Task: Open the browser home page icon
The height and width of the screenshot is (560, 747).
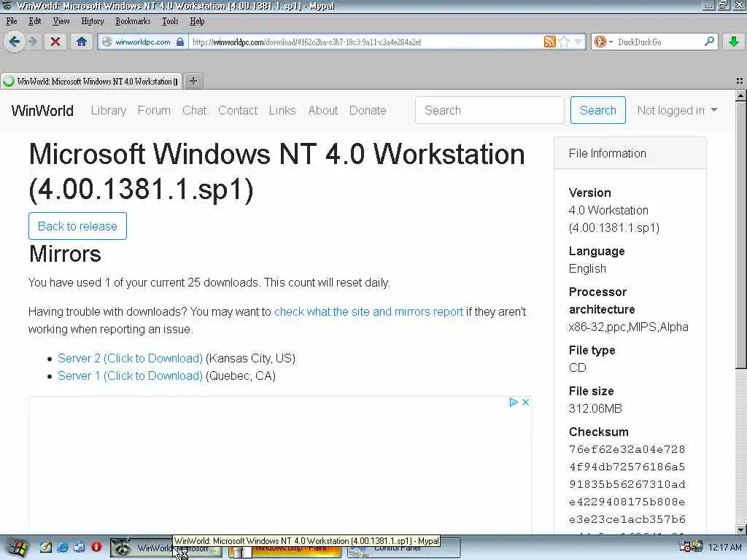Action: (82, 42)
